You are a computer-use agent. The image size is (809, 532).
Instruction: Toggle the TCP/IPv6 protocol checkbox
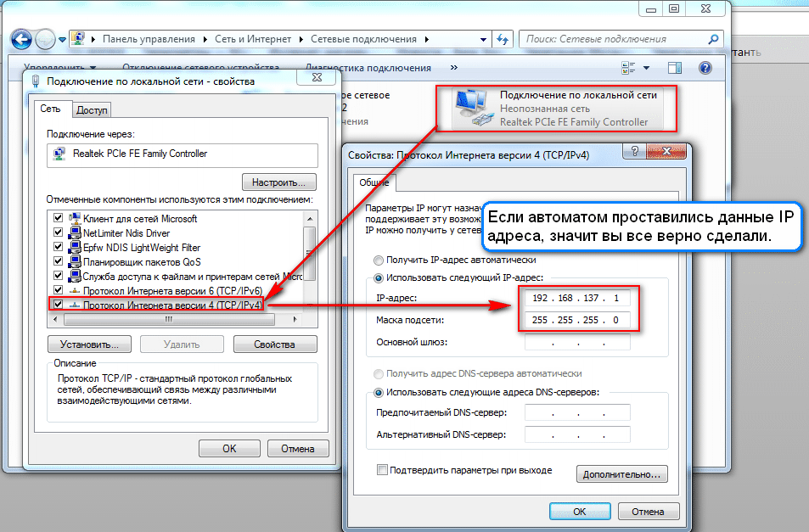[59, 290]
